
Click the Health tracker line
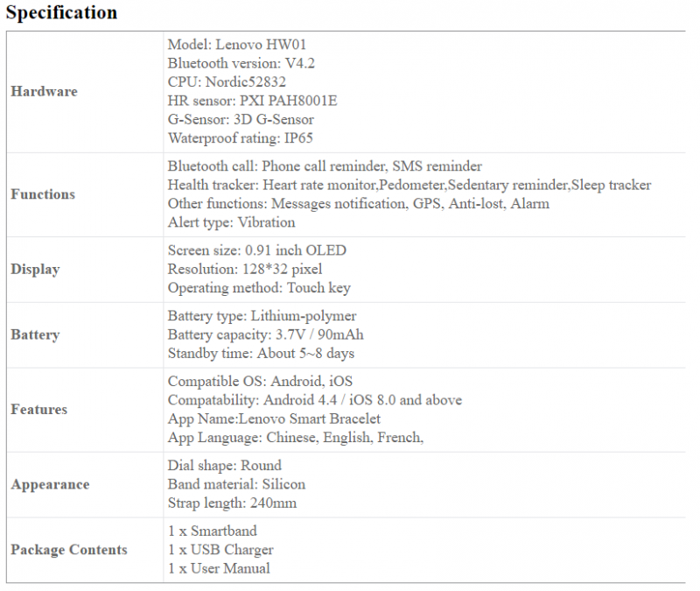pyautogui.click(x=409, y=185)
